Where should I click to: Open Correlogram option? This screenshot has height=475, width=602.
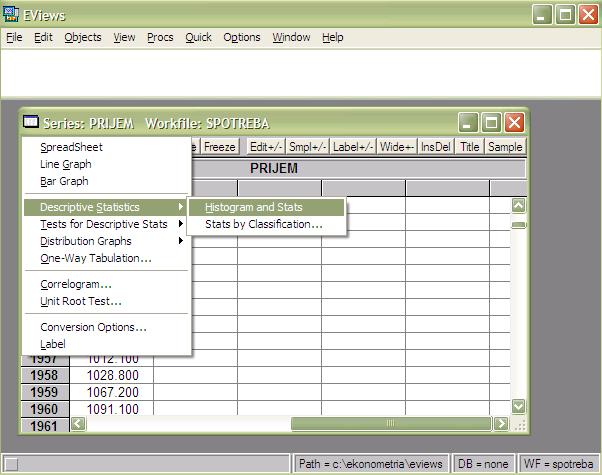click(x=76, y=284)
